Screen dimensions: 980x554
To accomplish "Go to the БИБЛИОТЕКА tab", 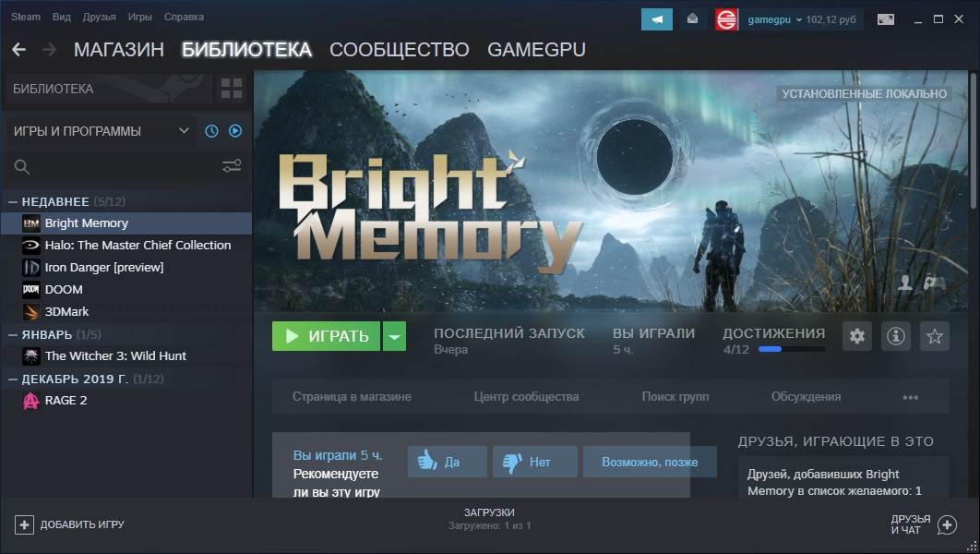I will [246, 49].
